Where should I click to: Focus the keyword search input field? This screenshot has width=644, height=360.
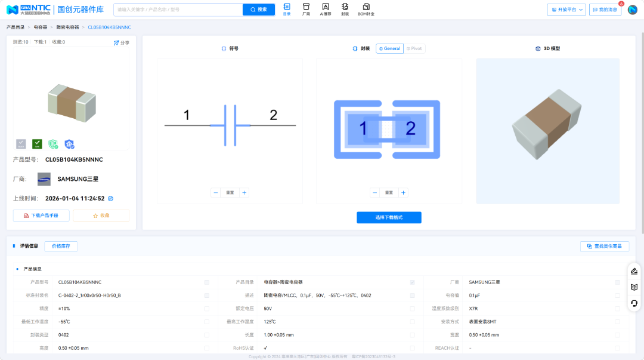(178, 10)
